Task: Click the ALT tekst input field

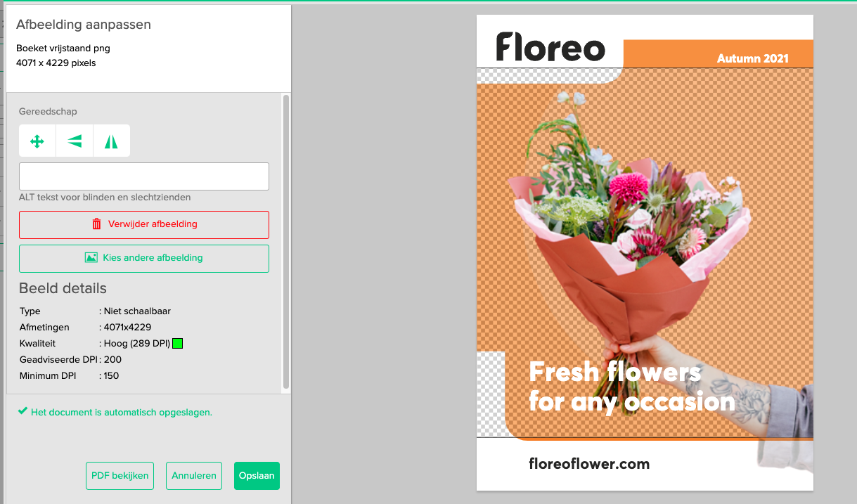Action: pyautogui.click(x=144, y=176)
